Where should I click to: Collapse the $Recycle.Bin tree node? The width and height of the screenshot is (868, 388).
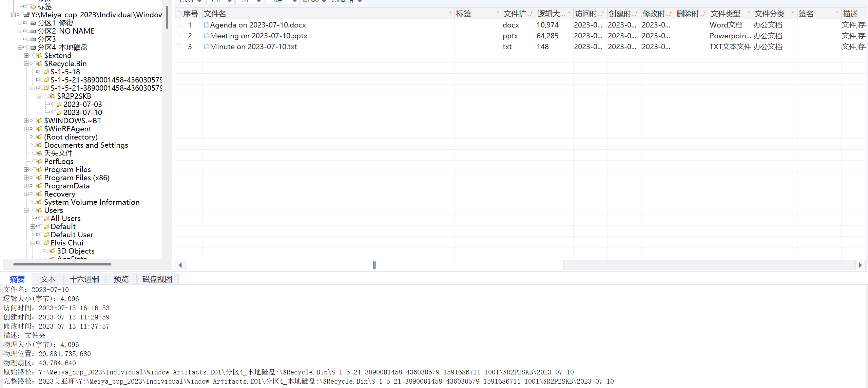[26, 64]
